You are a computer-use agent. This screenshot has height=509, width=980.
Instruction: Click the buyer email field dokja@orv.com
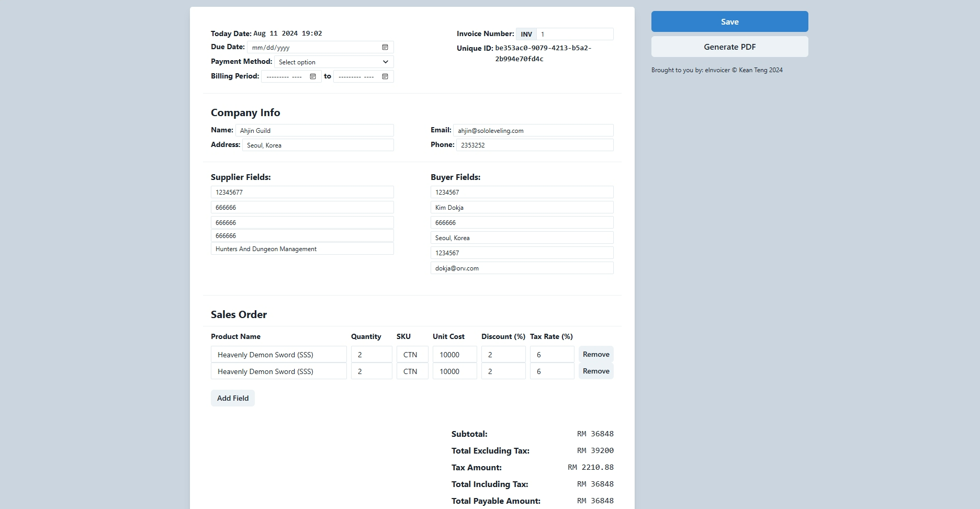click(522, 268)
